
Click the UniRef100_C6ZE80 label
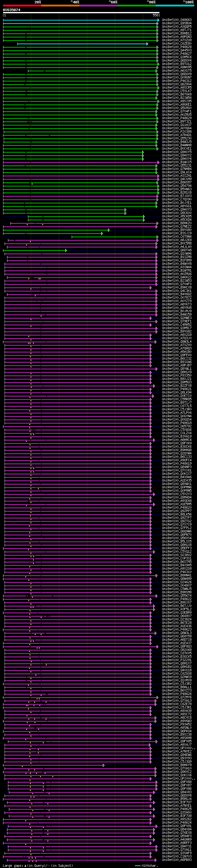[177, 43]
